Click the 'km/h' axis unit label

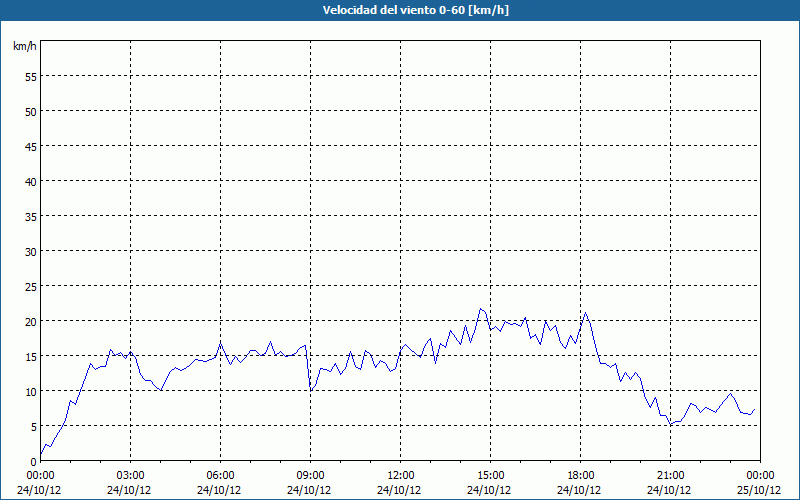click(25, 46)
